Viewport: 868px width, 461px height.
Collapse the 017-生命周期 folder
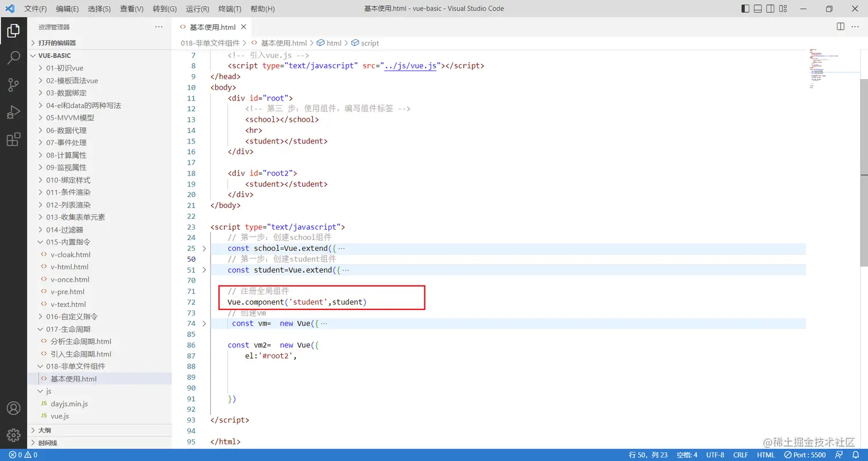click(100, 329)
